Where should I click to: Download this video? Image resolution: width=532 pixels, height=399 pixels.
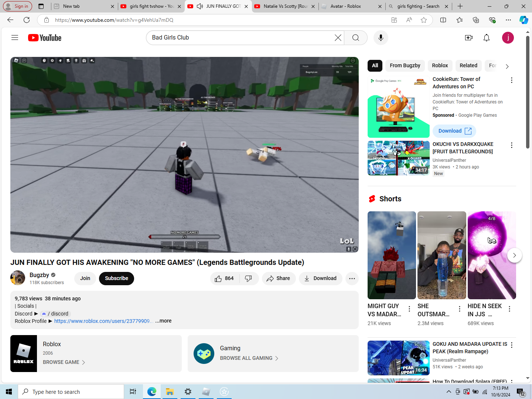click(x=320, y=279)
